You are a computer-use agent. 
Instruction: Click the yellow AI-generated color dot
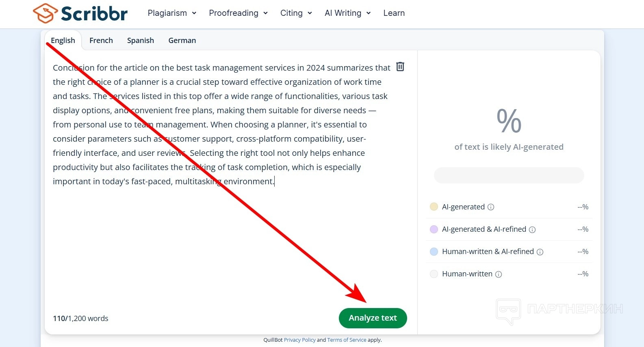pos(434,207)
